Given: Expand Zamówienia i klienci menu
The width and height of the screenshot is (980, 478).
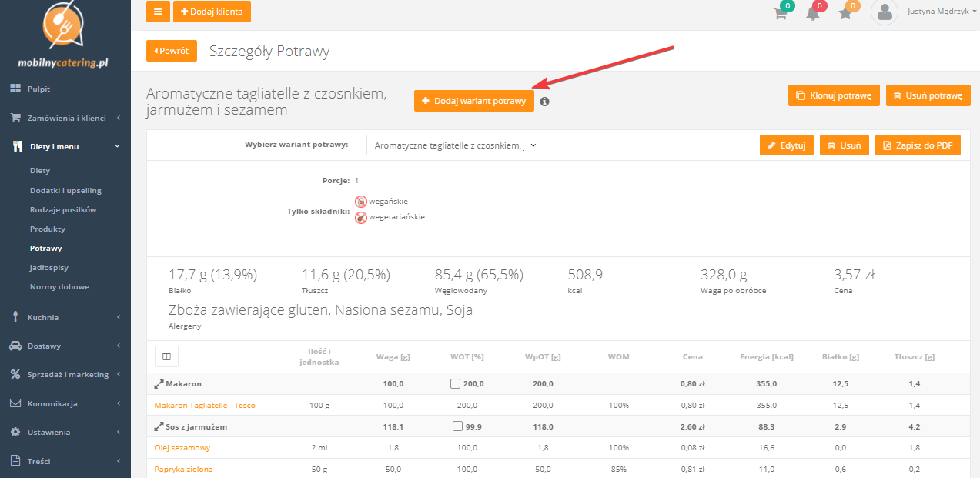Looking at the screenshot, I should 65,118.
